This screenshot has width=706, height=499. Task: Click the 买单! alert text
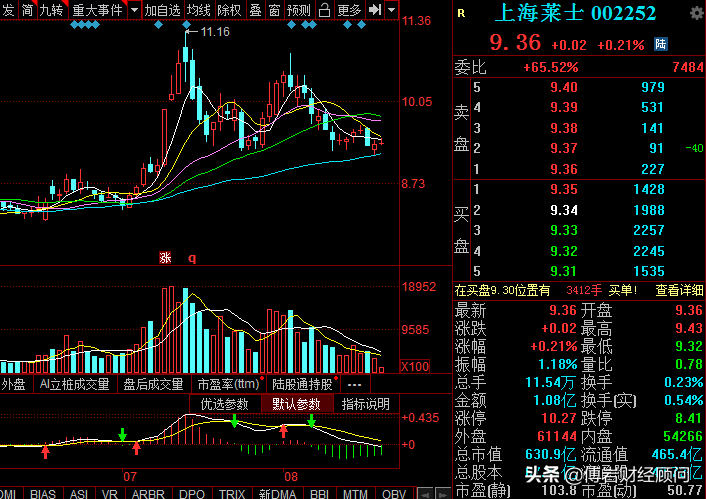[x=623, y=290]
